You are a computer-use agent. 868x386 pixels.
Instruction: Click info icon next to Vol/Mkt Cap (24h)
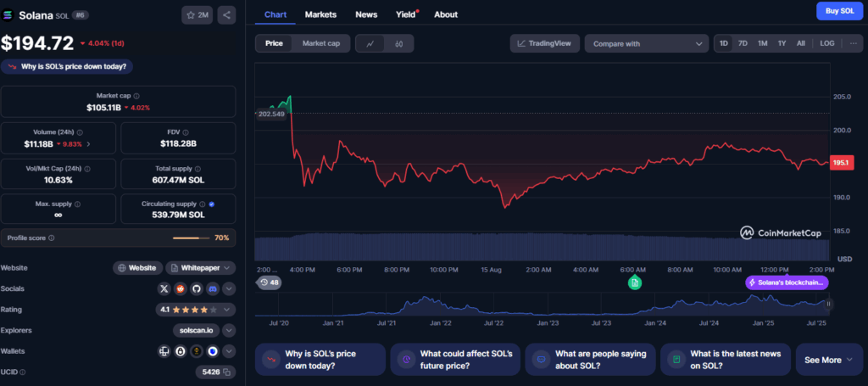pos(87,168)
